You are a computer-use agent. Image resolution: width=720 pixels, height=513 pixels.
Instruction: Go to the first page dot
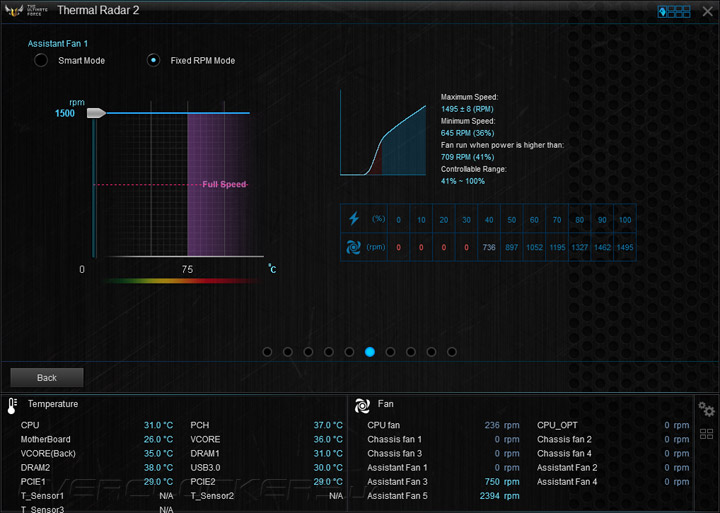point(267,352)
